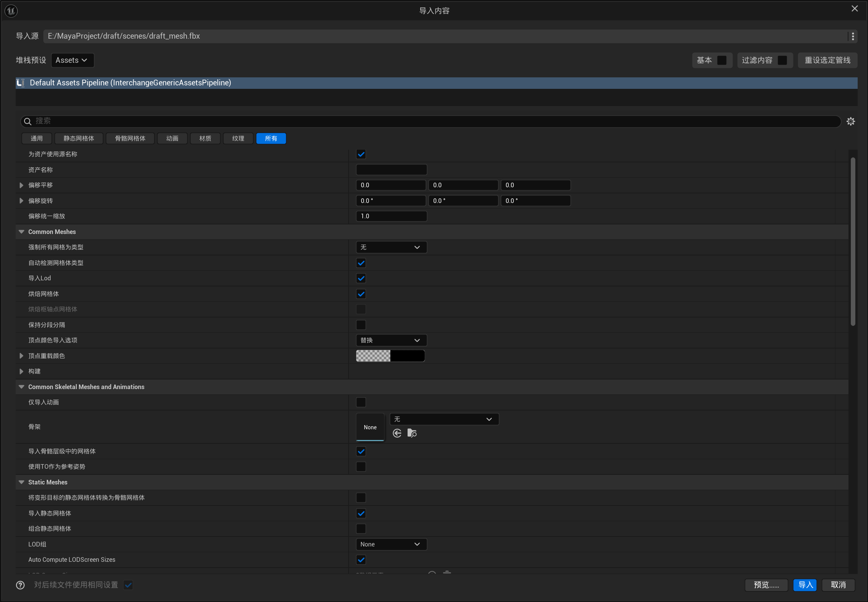Image resolution: width=868 pixels, height=602 pixels.
Task: Switch to the 静态网格体 filter tab
Action: 79,138
